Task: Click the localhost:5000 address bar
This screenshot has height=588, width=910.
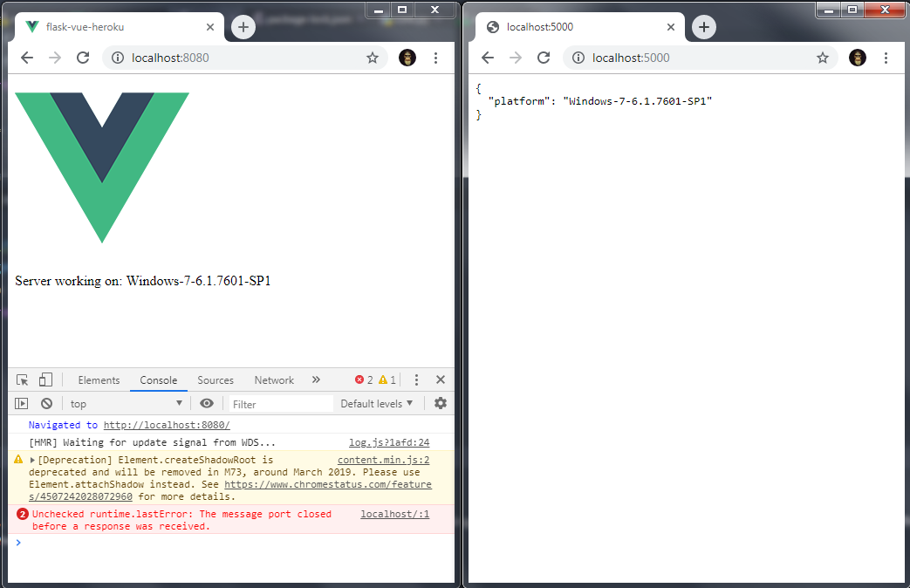Action: [x=700, y=58]
